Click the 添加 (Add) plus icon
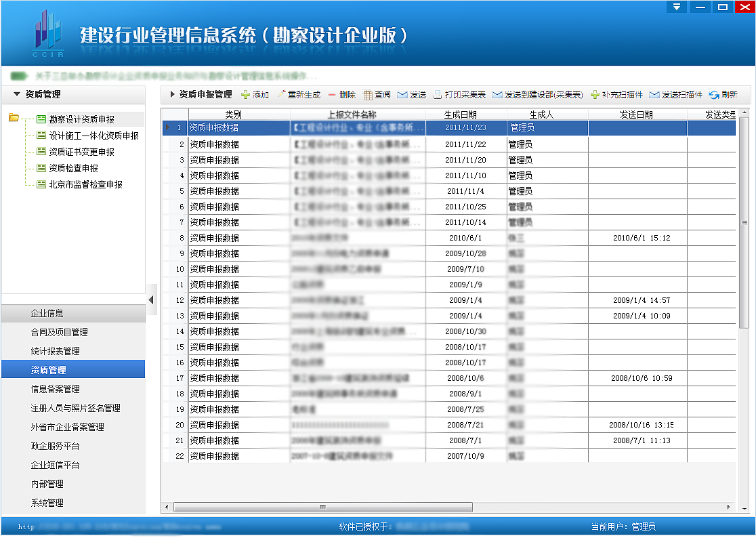This screenshot has width=756, height=538. (244, 93)
